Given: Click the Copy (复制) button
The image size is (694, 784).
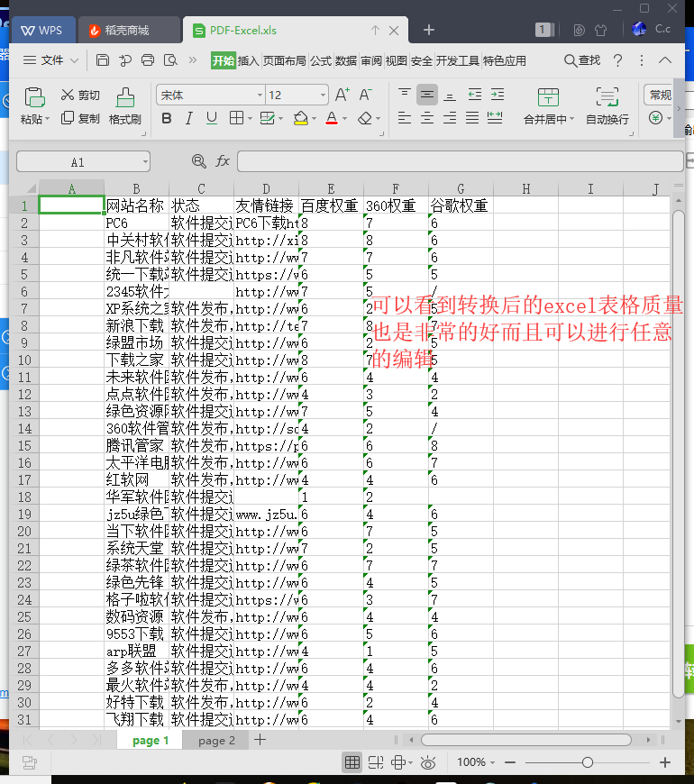Looking at the screenshot, I should tap(80, 118).
